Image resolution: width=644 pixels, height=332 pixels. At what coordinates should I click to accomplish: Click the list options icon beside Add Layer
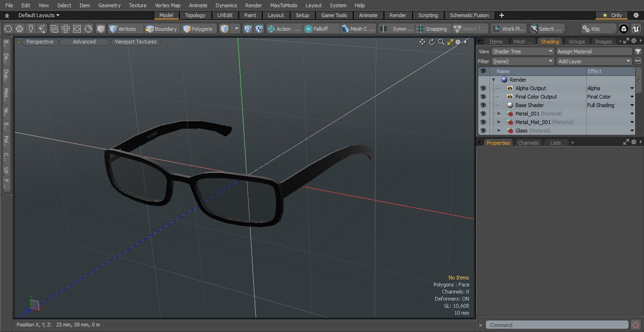point(638,61)
